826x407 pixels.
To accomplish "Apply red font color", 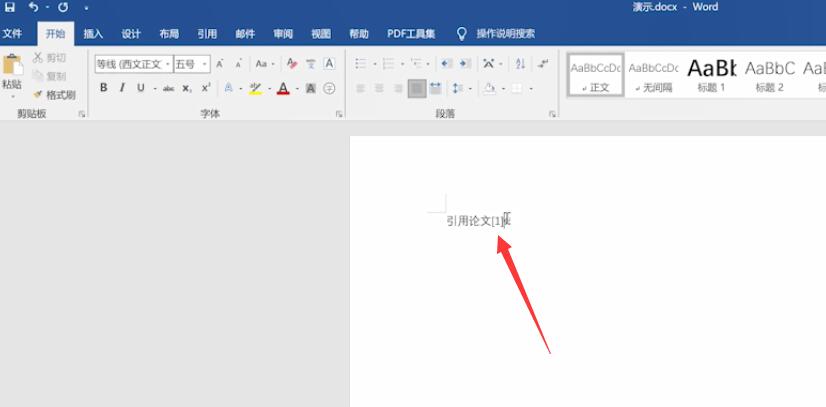I will point(283,88).
